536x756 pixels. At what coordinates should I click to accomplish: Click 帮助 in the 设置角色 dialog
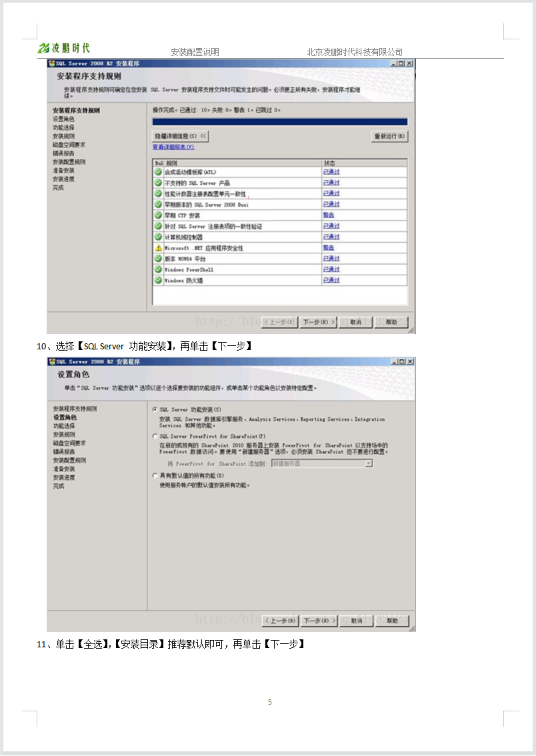pos(393,621)
